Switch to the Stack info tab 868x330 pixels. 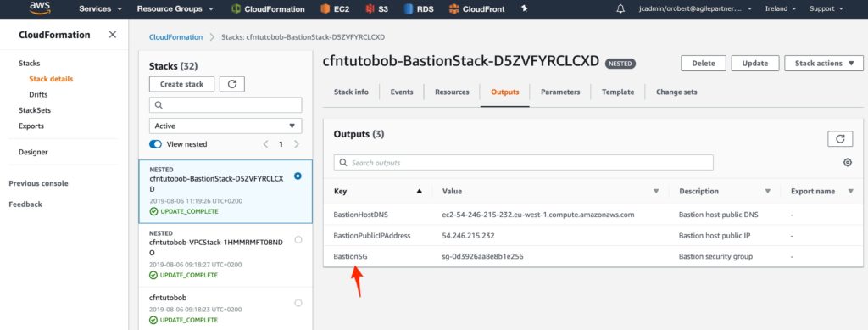point(351,92)
